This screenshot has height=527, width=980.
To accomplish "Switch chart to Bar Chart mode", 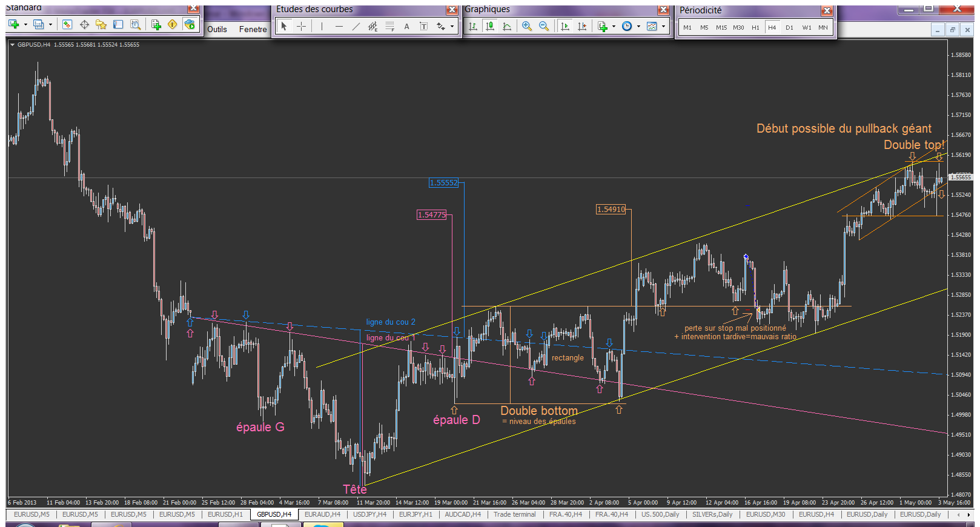I will click(x=473, y=26).
